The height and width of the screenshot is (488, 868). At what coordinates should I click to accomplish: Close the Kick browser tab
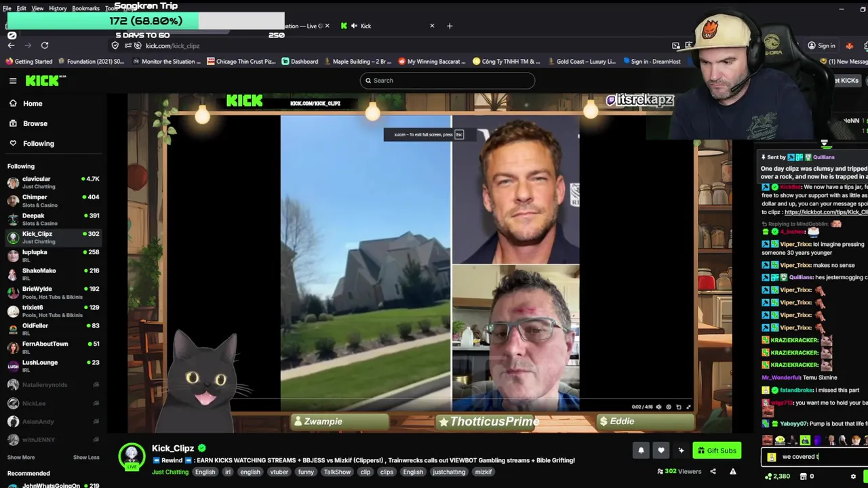point(432,26)
